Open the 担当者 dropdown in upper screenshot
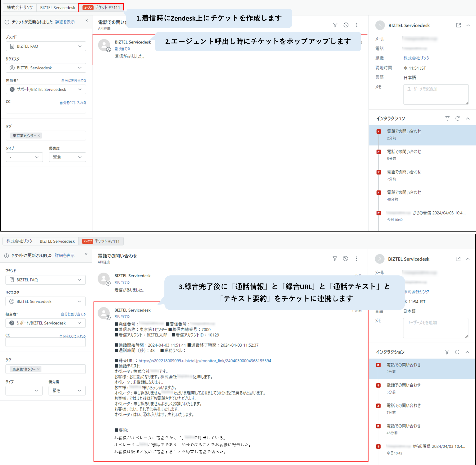The width and height of the screenshot is (476, 465). (46, 89)
